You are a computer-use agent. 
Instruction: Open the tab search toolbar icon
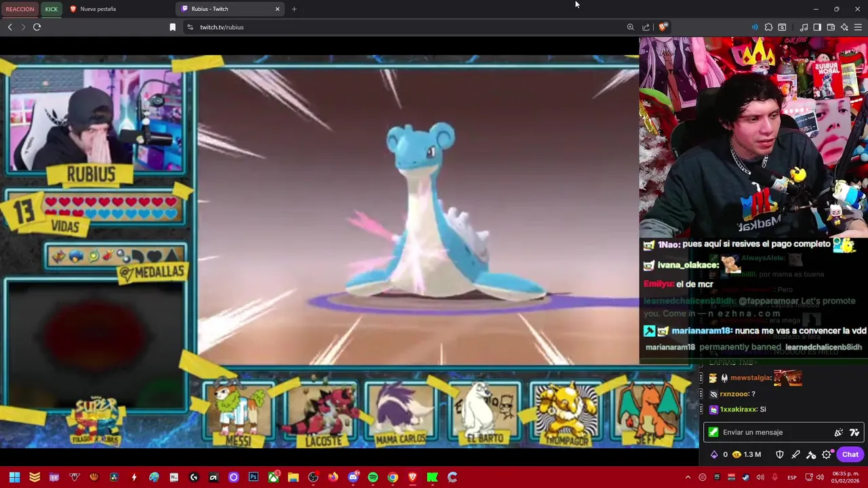coord(782,27)
